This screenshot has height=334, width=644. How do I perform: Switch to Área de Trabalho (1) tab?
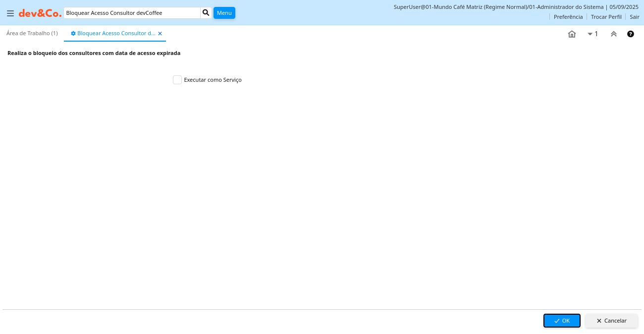click(x=32, y=33)
